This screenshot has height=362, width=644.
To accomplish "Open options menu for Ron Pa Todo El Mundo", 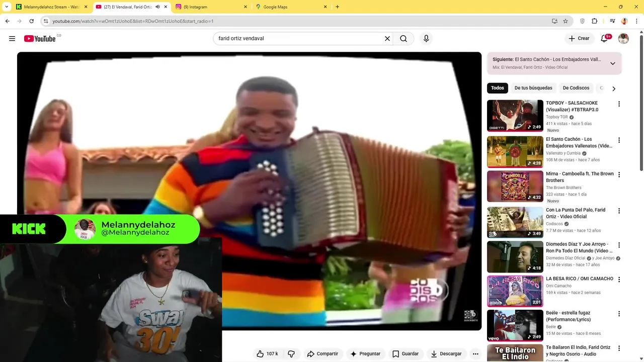I will pos(619,245).
